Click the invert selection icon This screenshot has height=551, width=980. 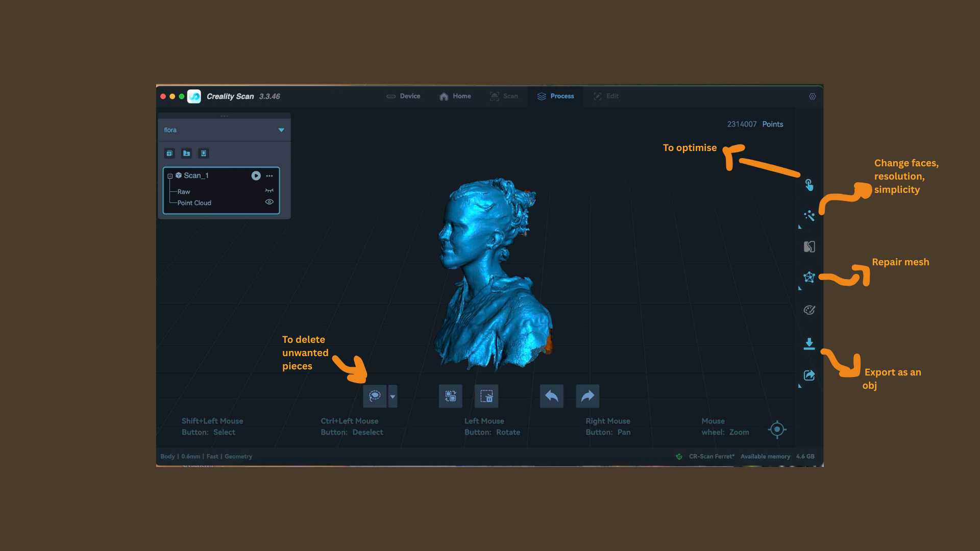[x=450, y=396]
